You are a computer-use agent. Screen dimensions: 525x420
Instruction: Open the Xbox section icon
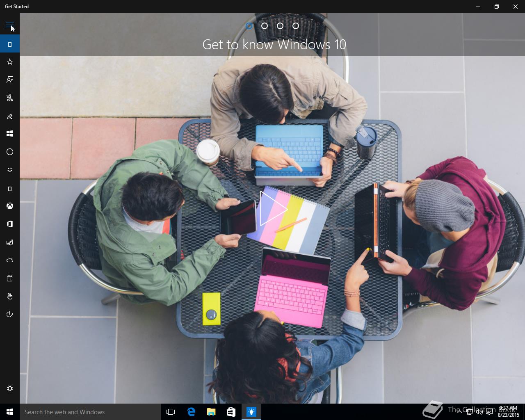pyautogui.click(x=10, y=206)
